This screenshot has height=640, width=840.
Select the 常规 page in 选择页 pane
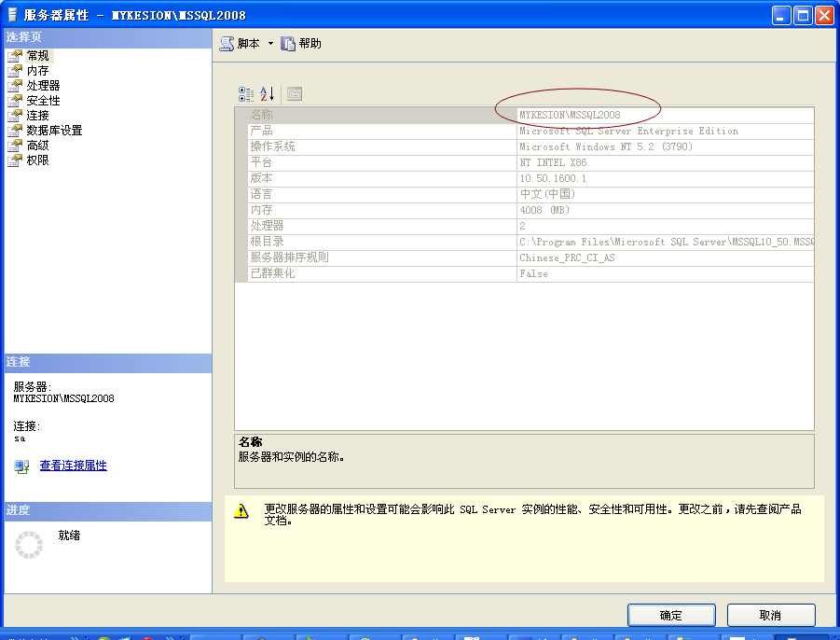[x=37, y=55]
